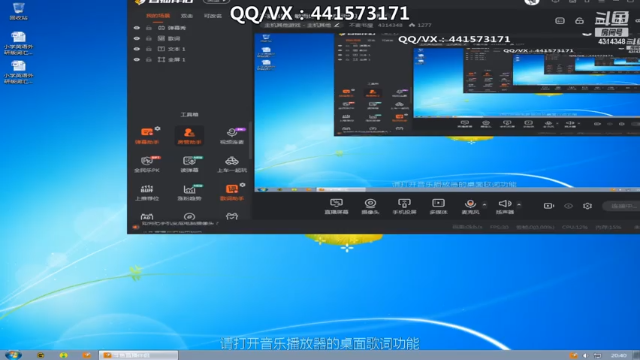
Task: Click the pencil edit icon beside stream title
Action: click(337, 25)
